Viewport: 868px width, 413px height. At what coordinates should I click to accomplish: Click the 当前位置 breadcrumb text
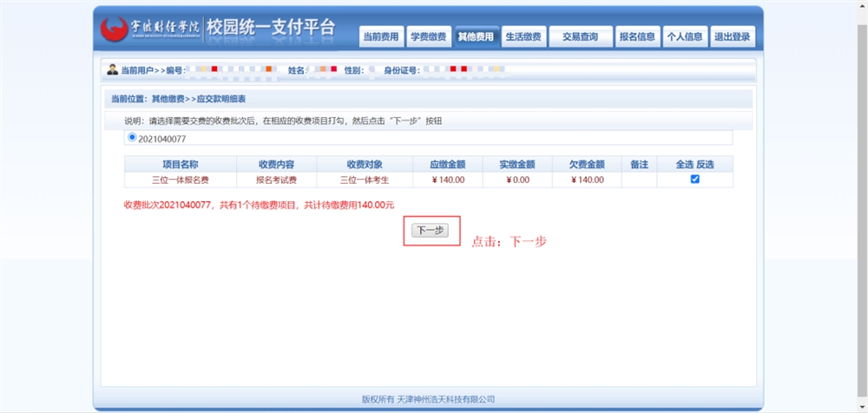click(x=178, y=99)
